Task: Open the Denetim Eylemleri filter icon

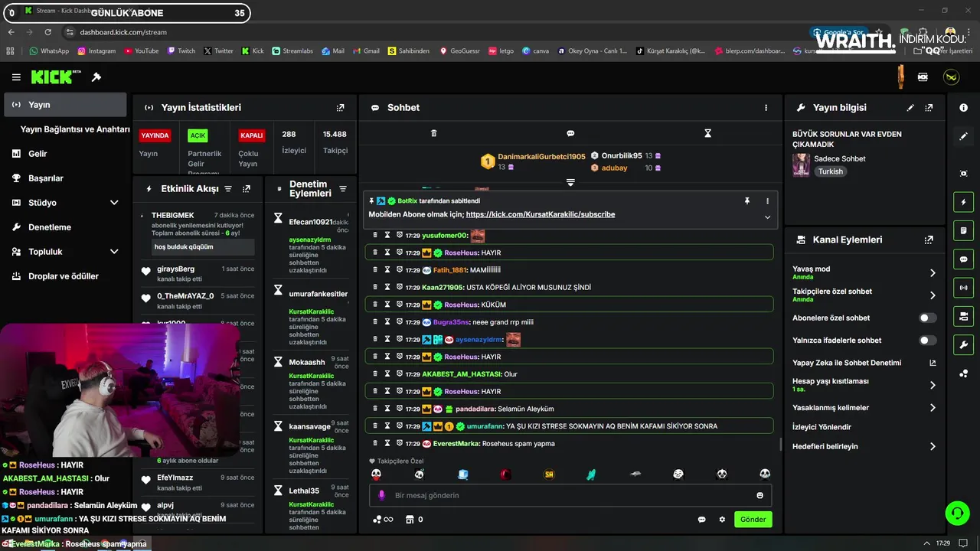Action: coord(343,189)
